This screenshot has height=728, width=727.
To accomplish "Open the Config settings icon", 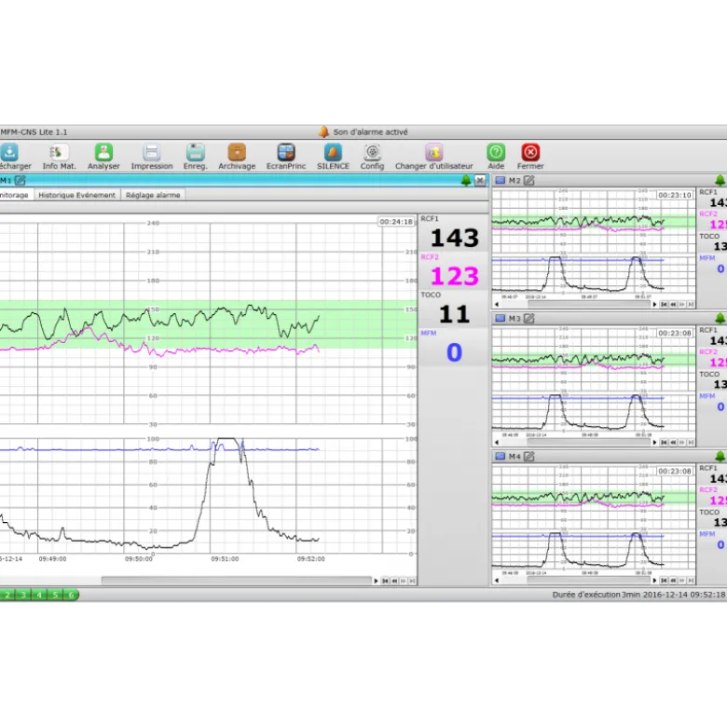I will [372, 152].
